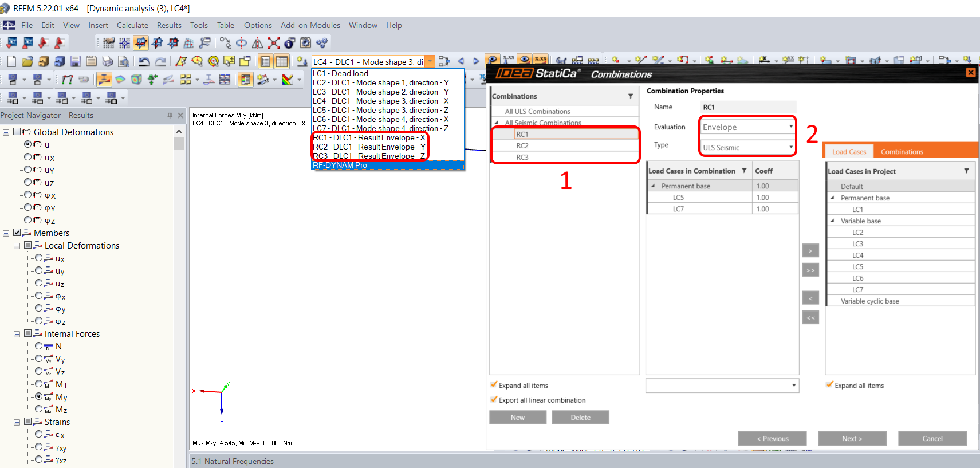Collapse the Global Deformations tree node
The height and width of the screenshot is (468, 980).
6,132
